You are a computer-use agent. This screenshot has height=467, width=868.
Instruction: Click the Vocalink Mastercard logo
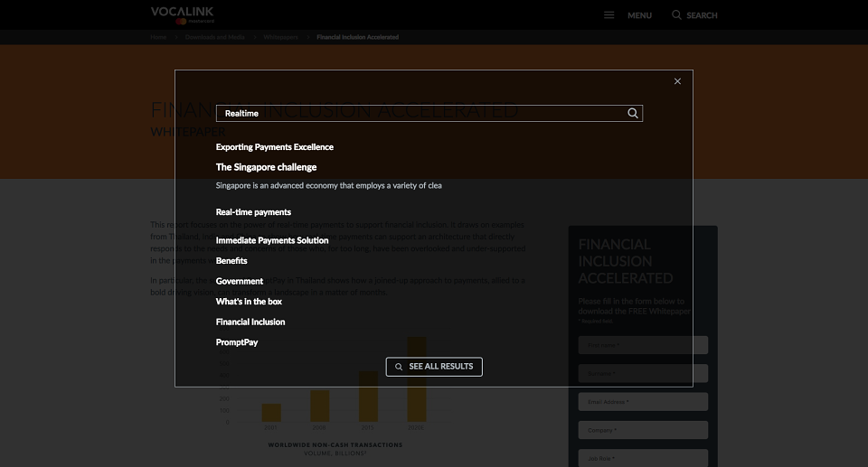tap(182, 15)
